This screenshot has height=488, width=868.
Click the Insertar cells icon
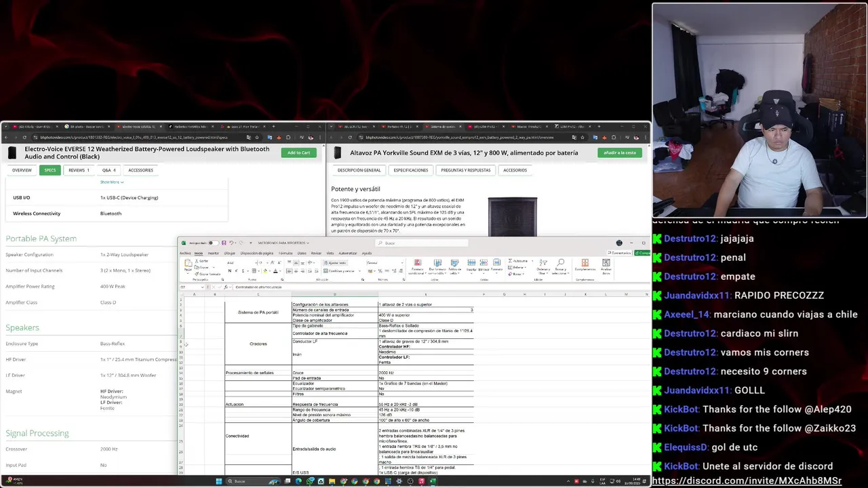click(471, 264)
